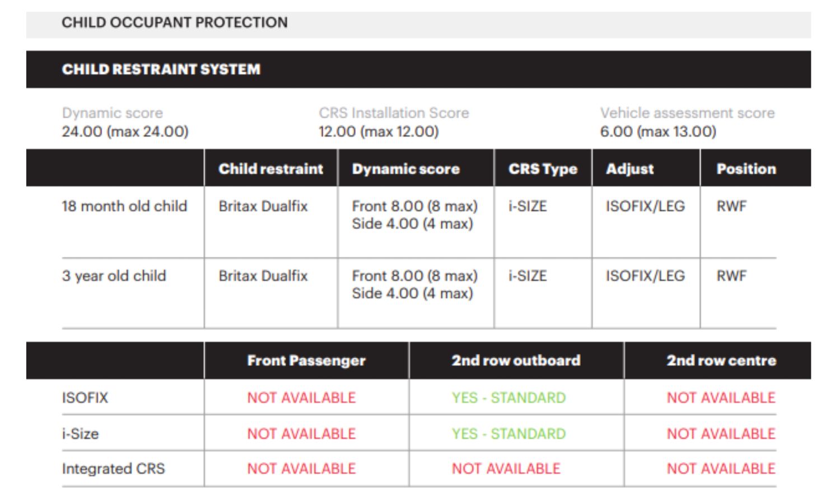Select the Integrated CRS row label
Image resolution: width=840 pixels, height=504 pixels.
tap(114, 469)
